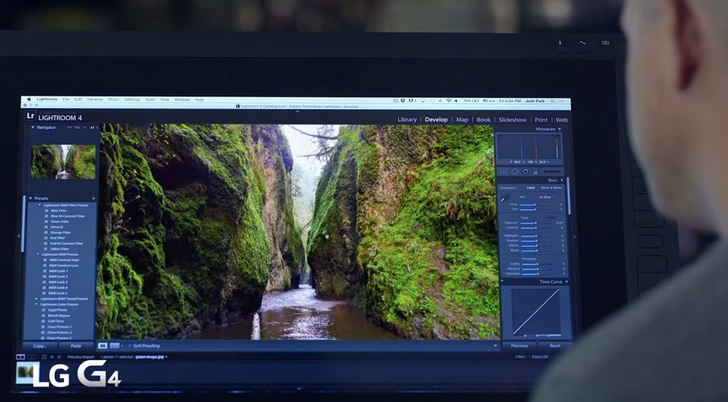Click the Navigator preview thumbnail

(63, 161)
